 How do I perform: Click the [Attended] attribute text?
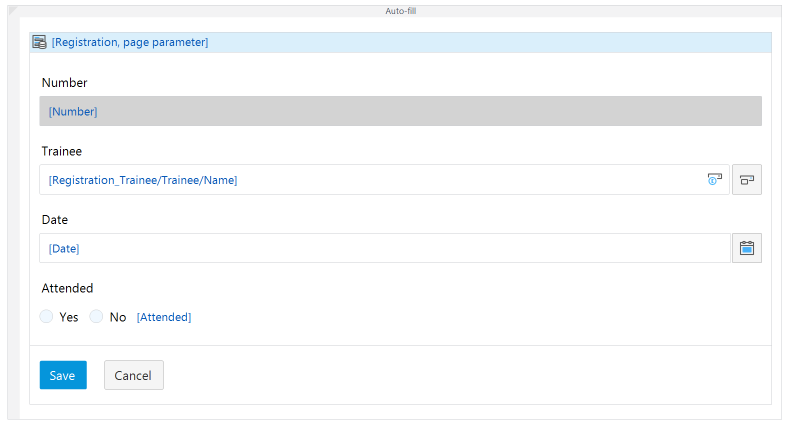tap(164, 317)
